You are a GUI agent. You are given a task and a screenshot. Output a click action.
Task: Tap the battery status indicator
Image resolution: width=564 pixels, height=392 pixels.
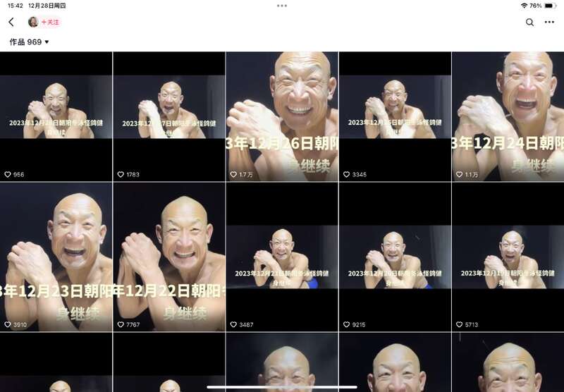(x=551, y=6)
